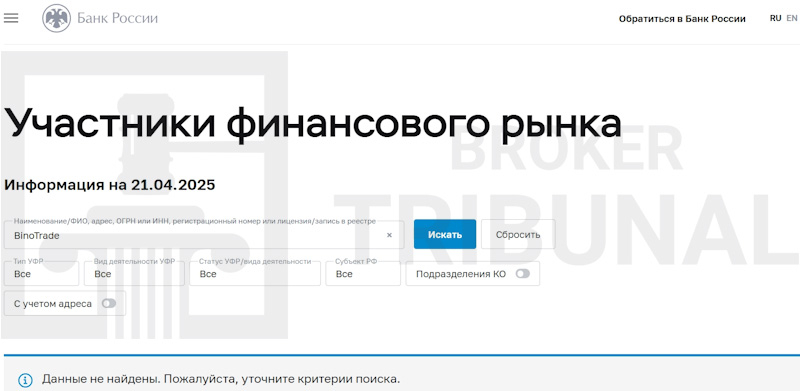Switch language to RU
The height and width of the screenshot is (391, 800).
[x=776, y=18]
